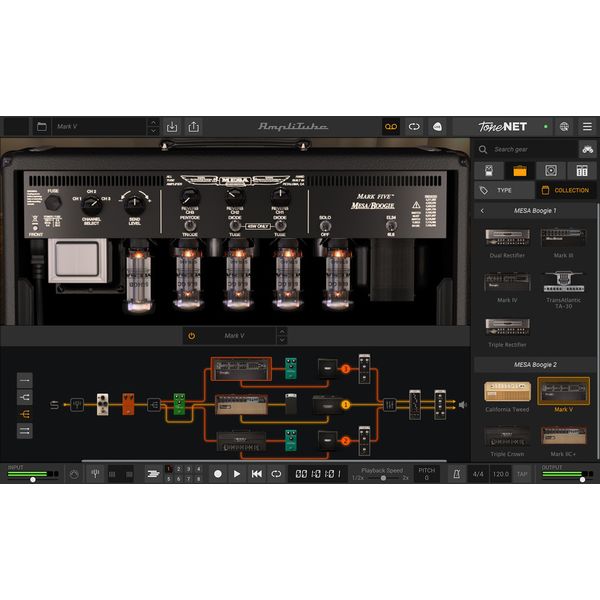Flip the CH1 Diode/Tube switch
The width and height of the screenshot is (600, 600).
(x=280, y=226)
